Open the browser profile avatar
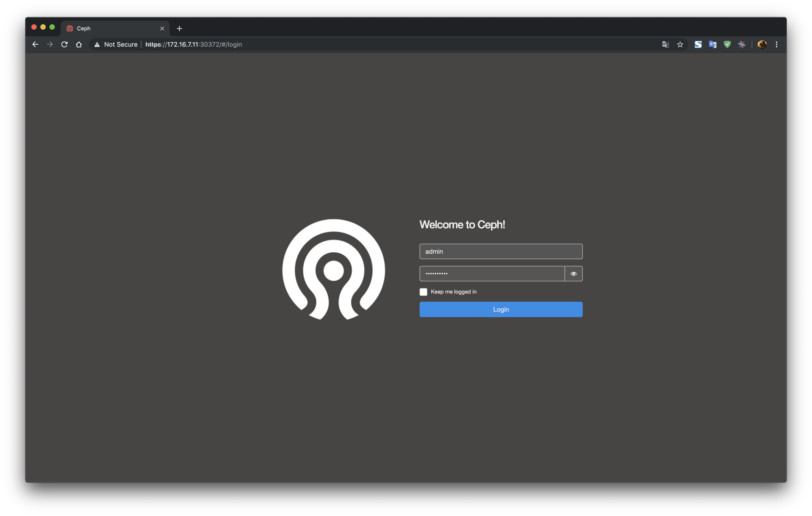The width and height of the screenshot is (812, 516). coord(762,44)
